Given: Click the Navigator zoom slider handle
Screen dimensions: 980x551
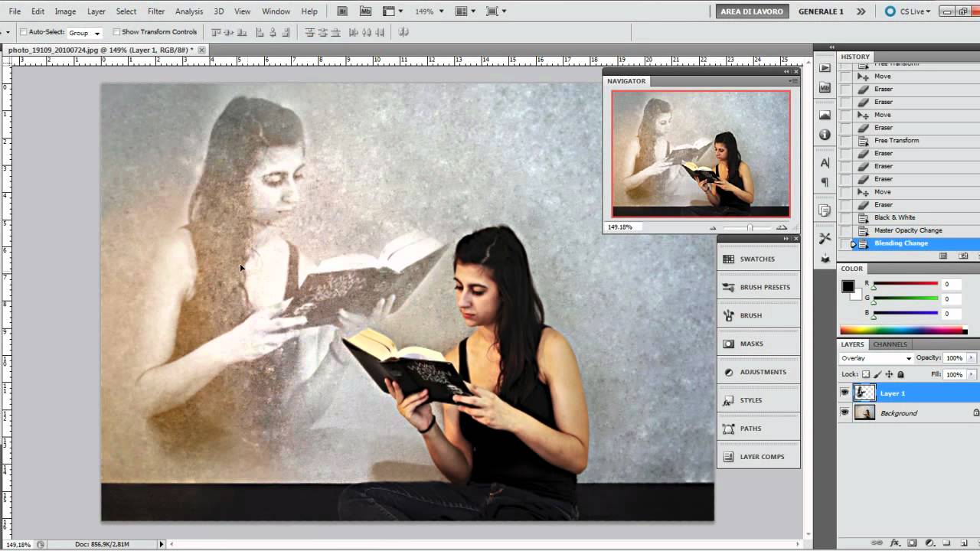Looking at the screenshot, I should (750, 227).
